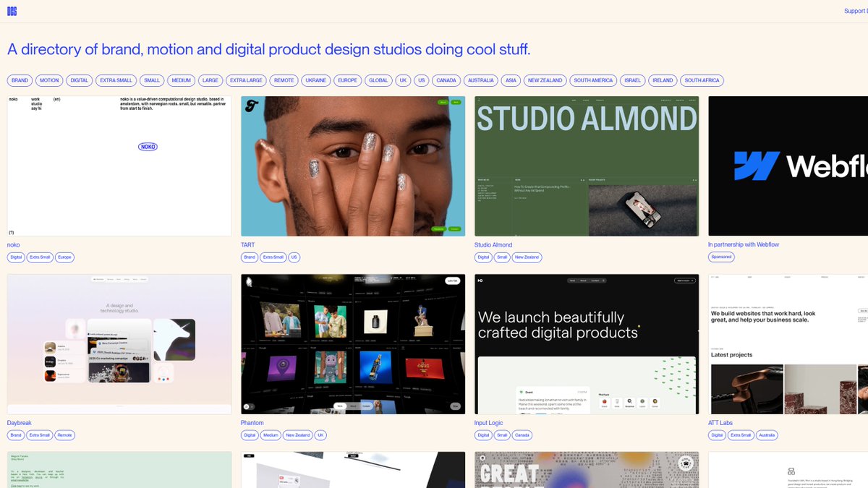Toggle the MOTION filter tag

coord(49,80)
